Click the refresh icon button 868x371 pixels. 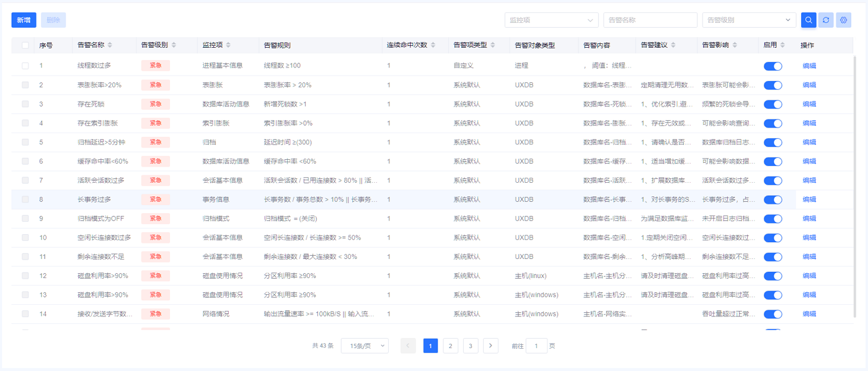[826, 20]
